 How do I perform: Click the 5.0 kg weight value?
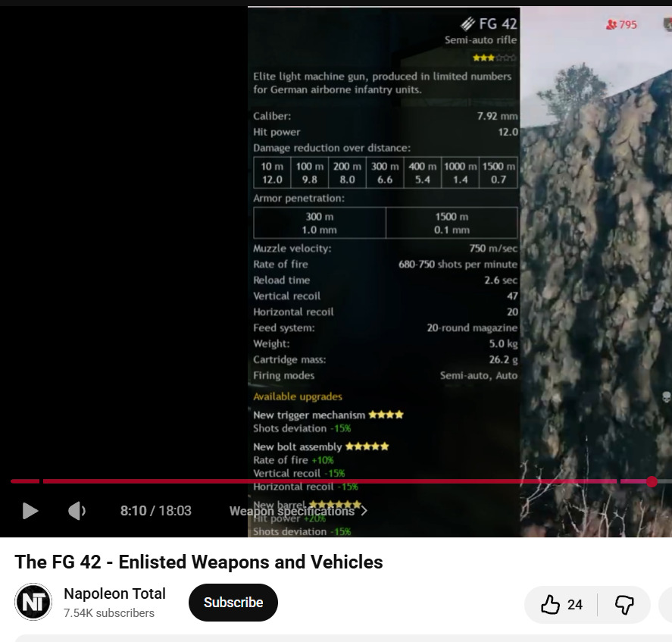(503, 343)
